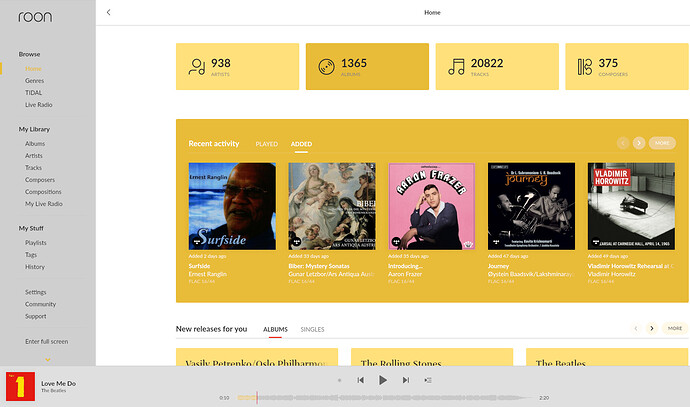Screen dimensions: 690x407
Task: Open Settings in the sidebar
Action: [x=36, y=292]
